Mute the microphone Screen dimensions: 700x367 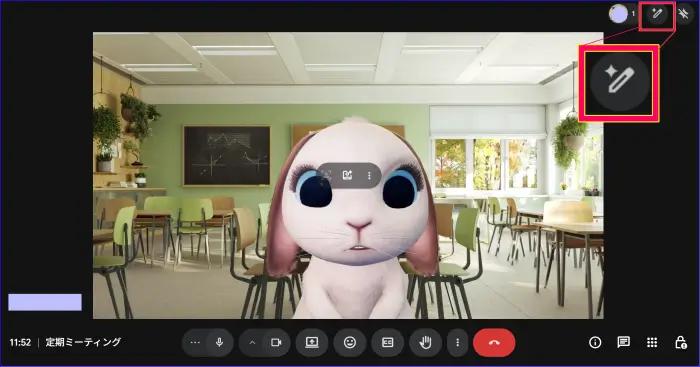[x=220, y=342]
